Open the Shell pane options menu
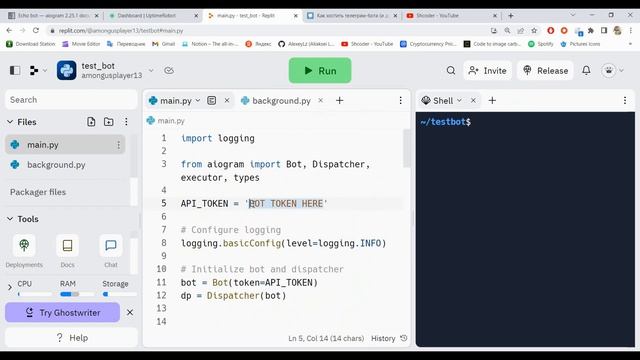640x360 pixels. (x=625, y=100)
